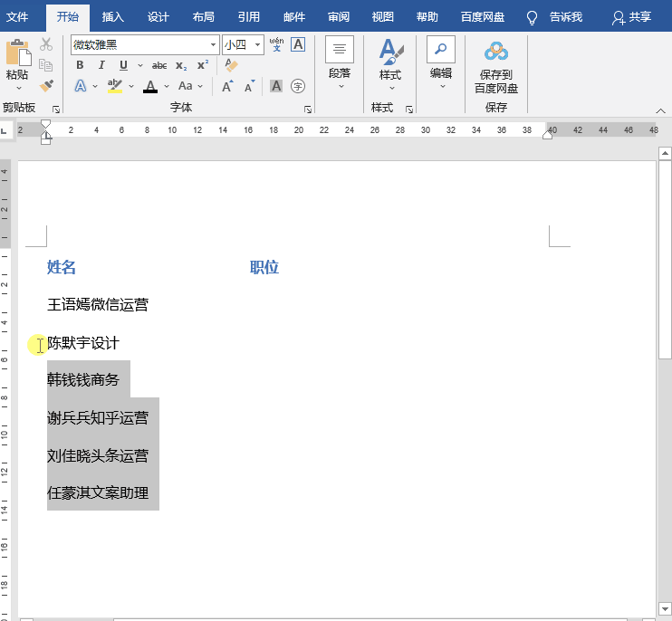Toggle Bold formatting
672x621 pixels.
80,65
